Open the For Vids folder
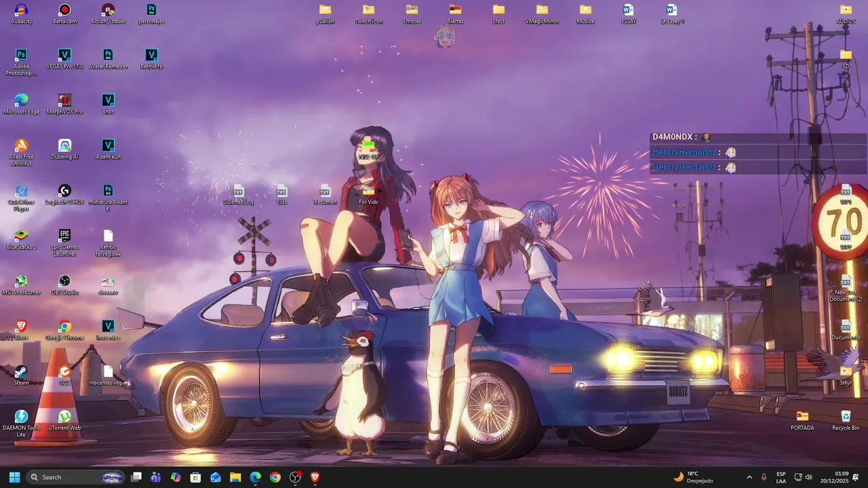The width and height of the screenshot is (868, 488). (x=368, y=195)
